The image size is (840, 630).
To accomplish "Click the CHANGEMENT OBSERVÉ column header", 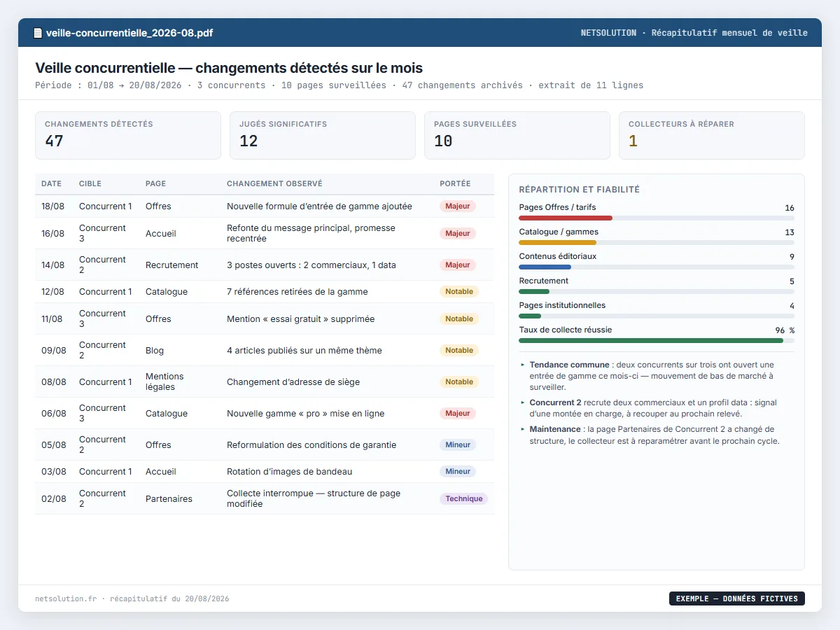I will tap(274, 183).
